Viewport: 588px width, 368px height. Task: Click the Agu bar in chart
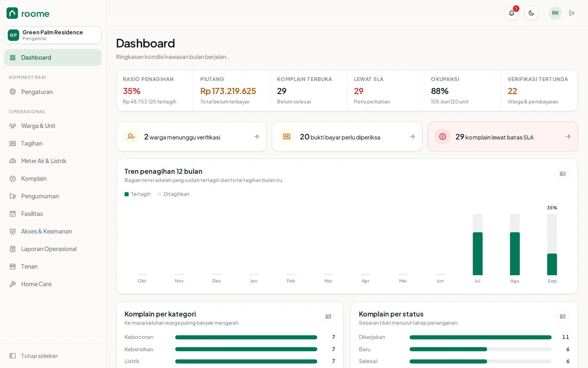coord(515,244)
